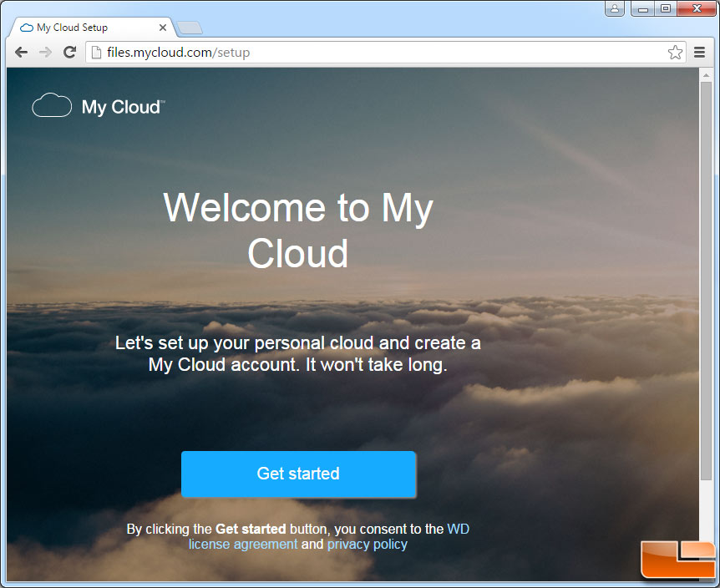Click the scrollbar up arrow

[707, 74]
